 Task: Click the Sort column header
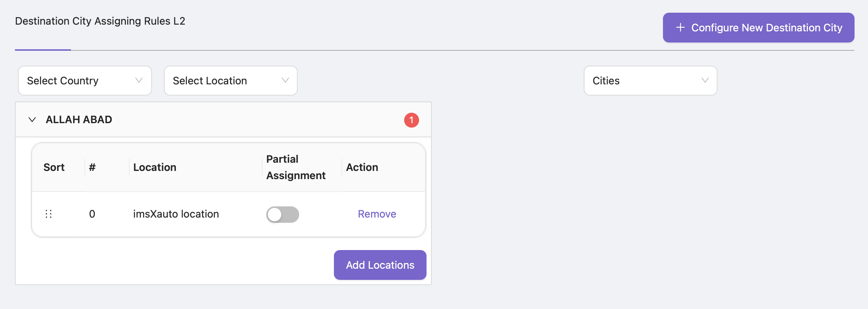(x=54, y=167)
